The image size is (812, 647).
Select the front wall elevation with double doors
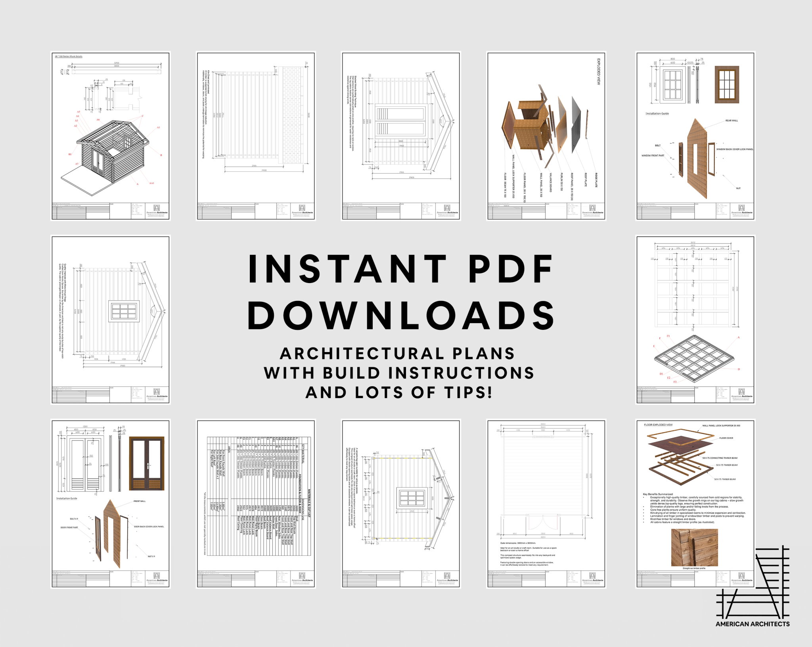point(401,136)
